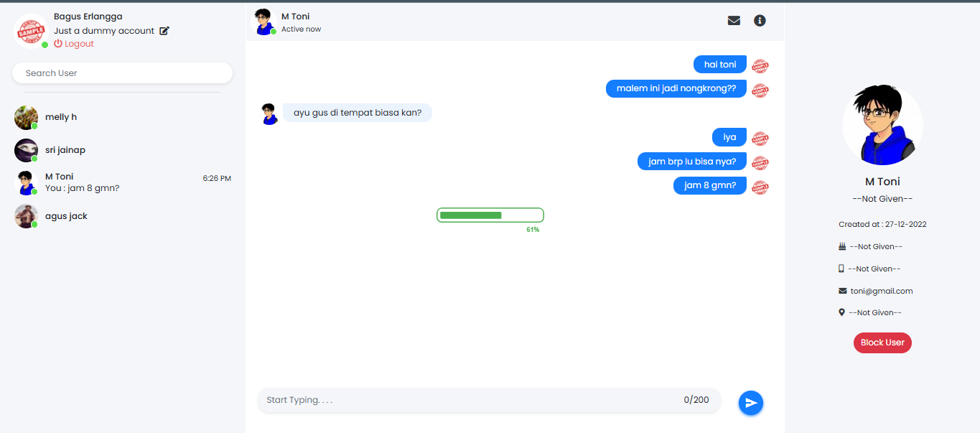Image resolution: width=980 pixels, height=433 pixels.
Task: Open chat with melly h
Action: click(x=61, y=117)
